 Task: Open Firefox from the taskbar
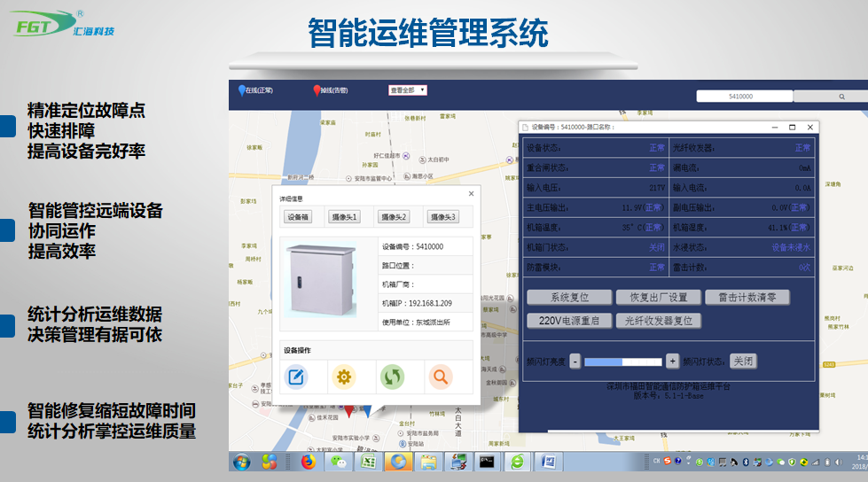point(309,462)
